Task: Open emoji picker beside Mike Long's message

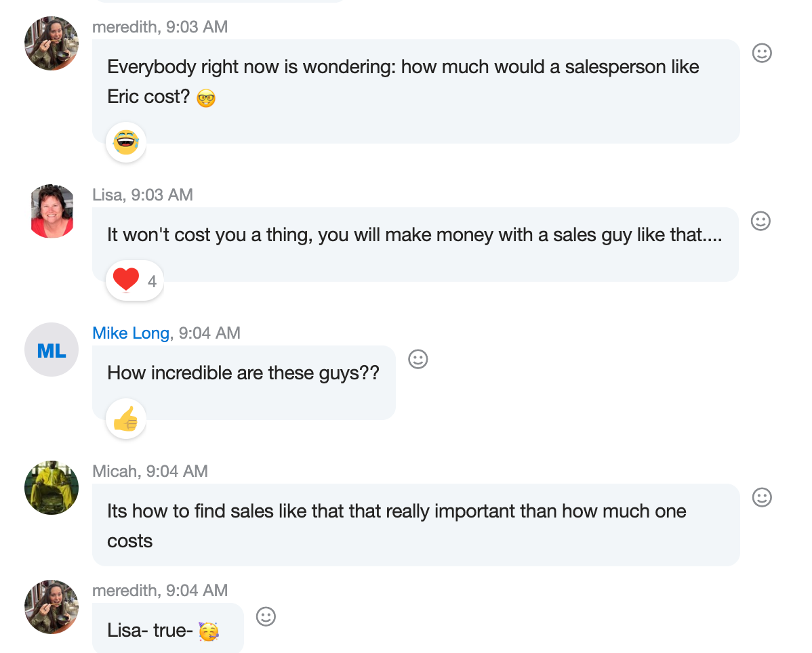Action: [418, 359]
